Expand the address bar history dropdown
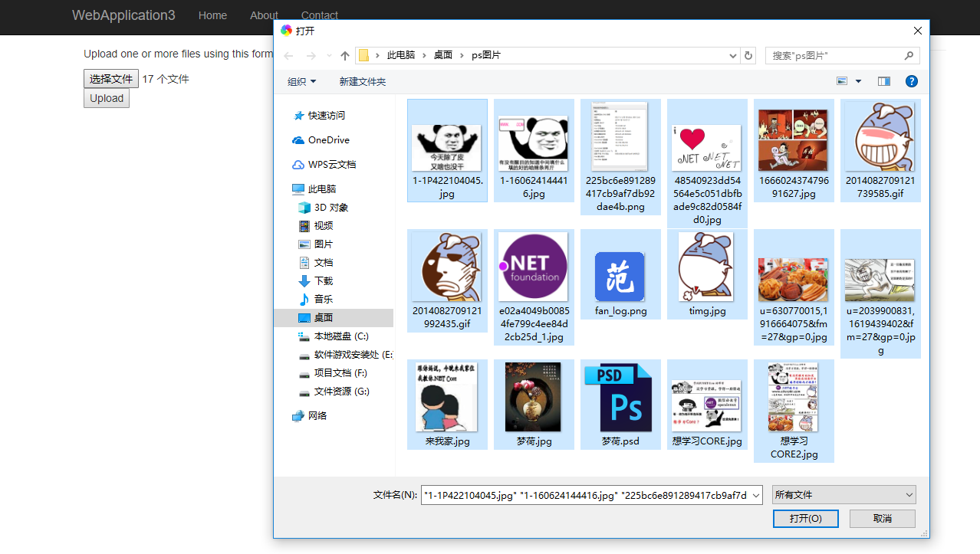Screen dimensions: 980x554 733,56
